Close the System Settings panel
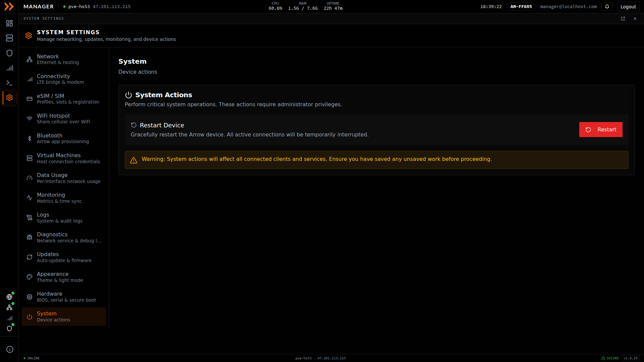Image resolution: width=644 pixels, height=362 pixels. (x=635, y=19)
